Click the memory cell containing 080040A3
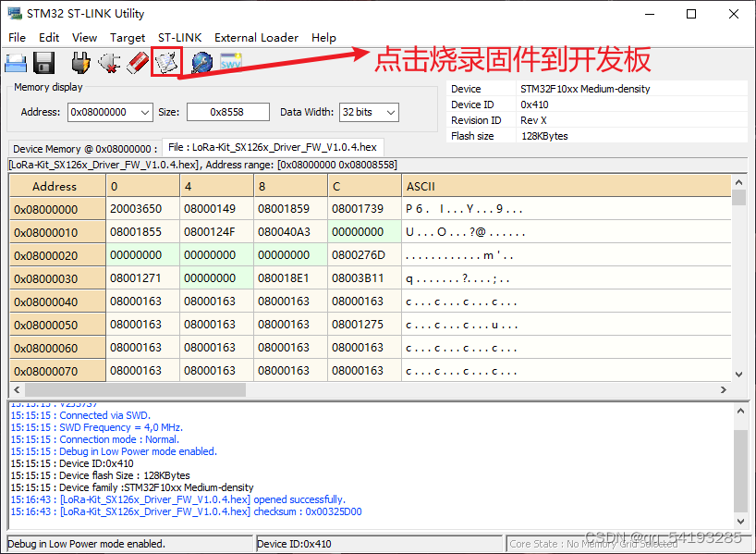This screenshot has width=756, height=554. (290, 232)
